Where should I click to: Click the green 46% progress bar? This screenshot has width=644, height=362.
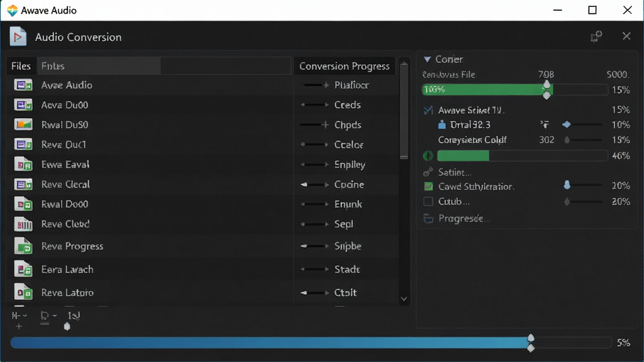pos(523,156)
